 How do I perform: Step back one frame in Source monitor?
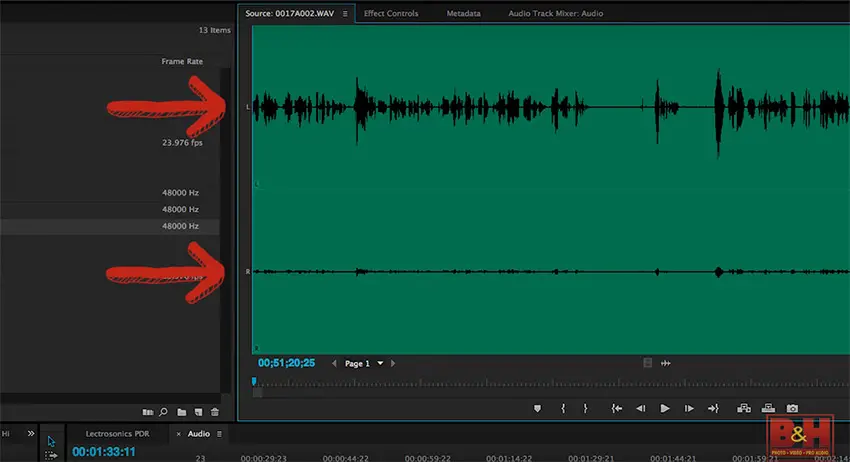pyautogui.click(x=641, y=408)
